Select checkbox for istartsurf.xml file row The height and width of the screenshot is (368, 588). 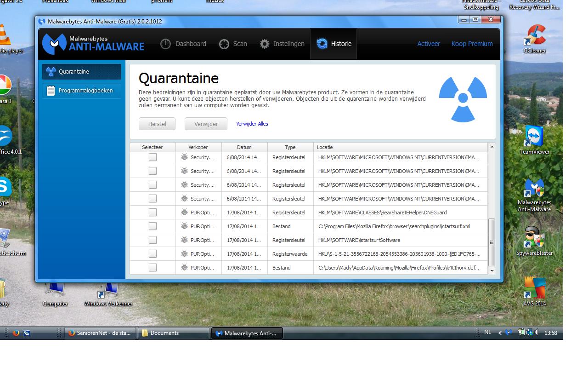point(153,226)
